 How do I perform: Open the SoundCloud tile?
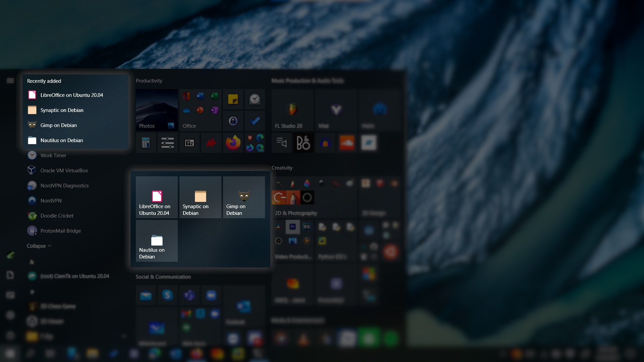tap(347, 142)
